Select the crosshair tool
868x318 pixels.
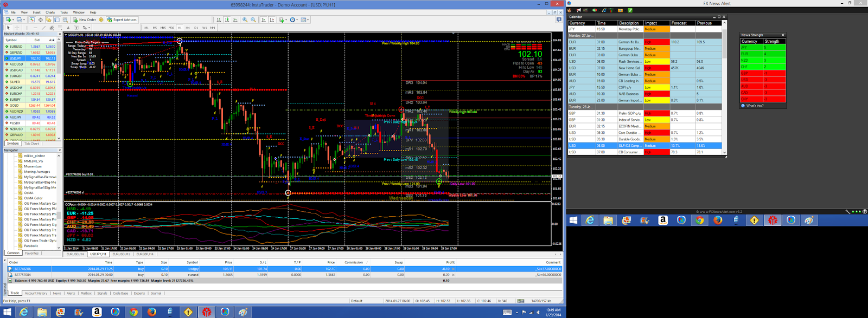coord(17,28)
